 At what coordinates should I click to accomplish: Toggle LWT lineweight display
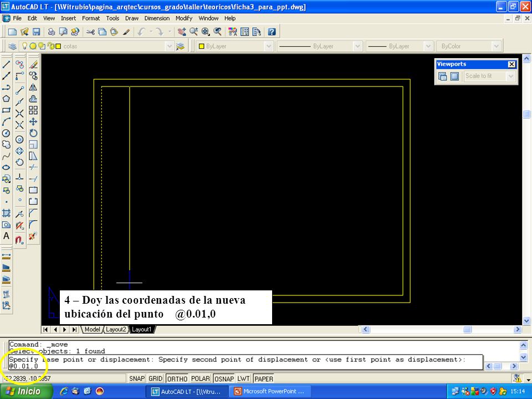[244, 378]
